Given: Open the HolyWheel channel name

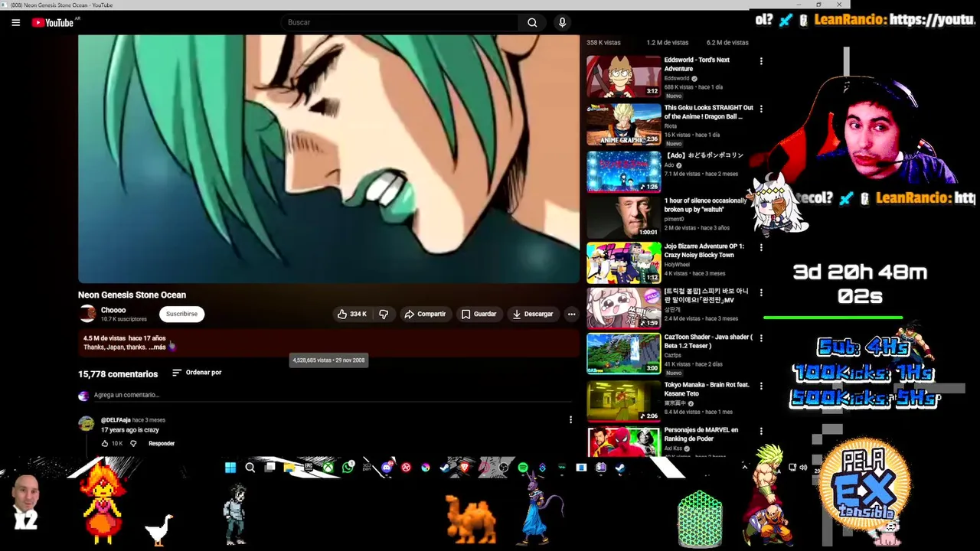Looking at the screenshot, I should (676, 265).
